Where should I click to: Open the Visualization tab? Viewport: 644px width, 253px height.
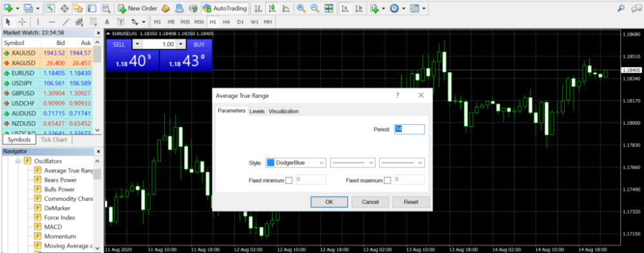pos(284,111)
